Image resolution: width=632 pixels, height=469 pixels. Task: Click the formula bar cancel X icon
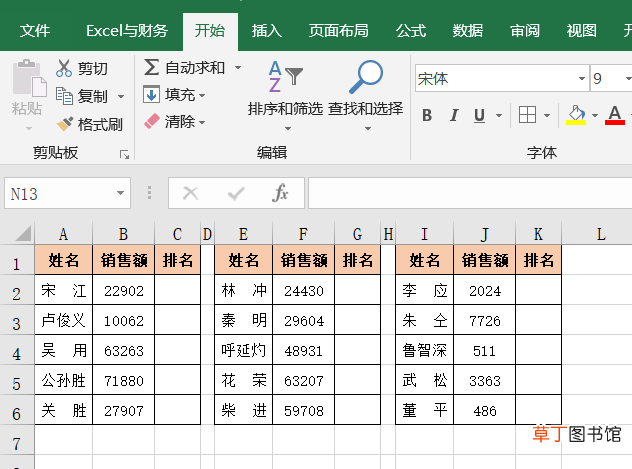[190, 193]
